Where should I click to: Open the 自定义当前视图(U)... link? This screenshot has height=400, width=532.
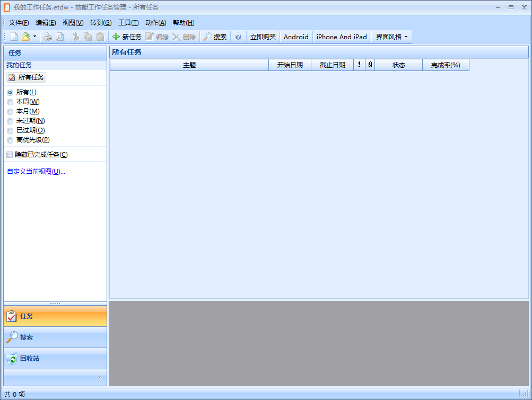(x=36, y=172)
